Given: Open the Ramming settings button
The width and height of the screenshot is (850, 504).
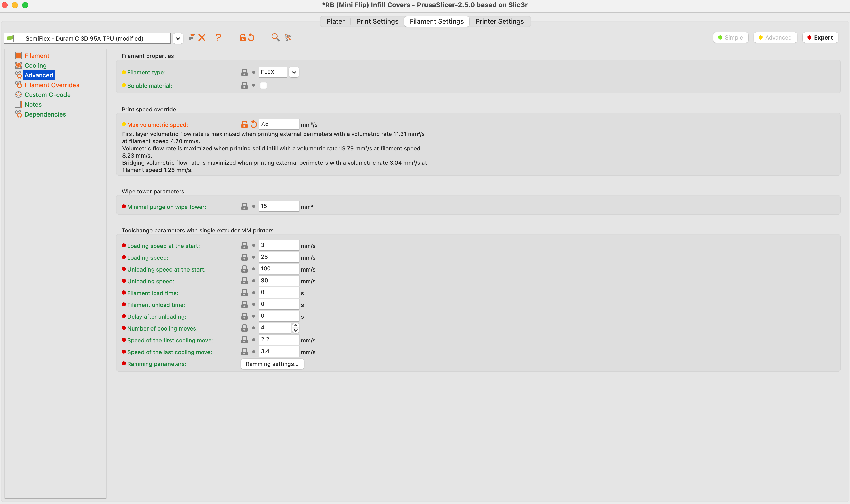Looking at the screenshot, I should point(272,364).
